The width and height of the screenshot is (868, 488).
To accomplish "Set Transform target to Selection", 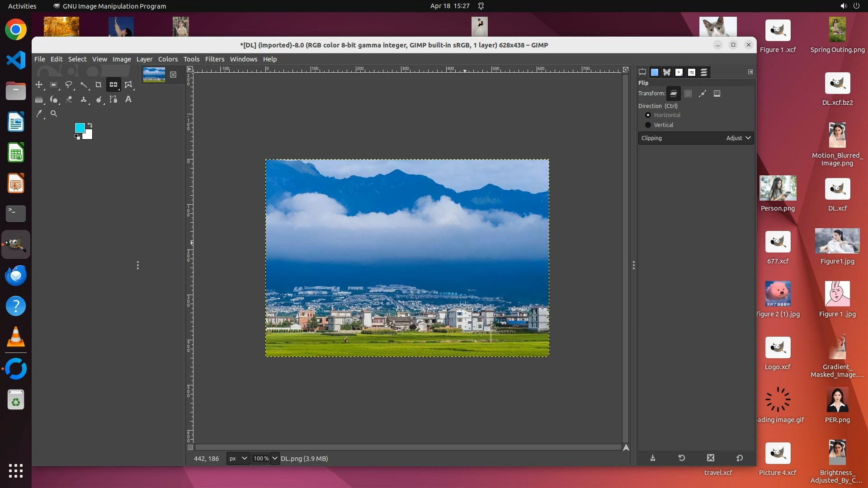I will click(x=688, y=94).
